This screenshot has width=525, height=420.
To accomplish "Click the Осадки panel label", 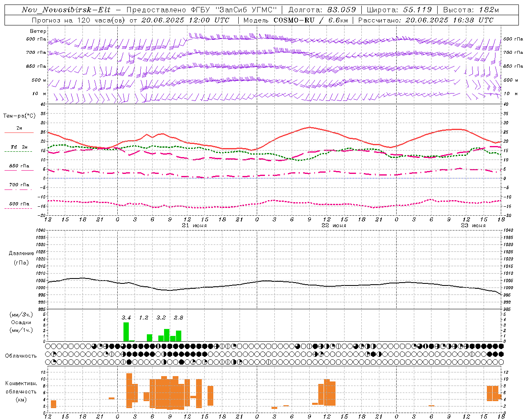I will pos(21,322).
